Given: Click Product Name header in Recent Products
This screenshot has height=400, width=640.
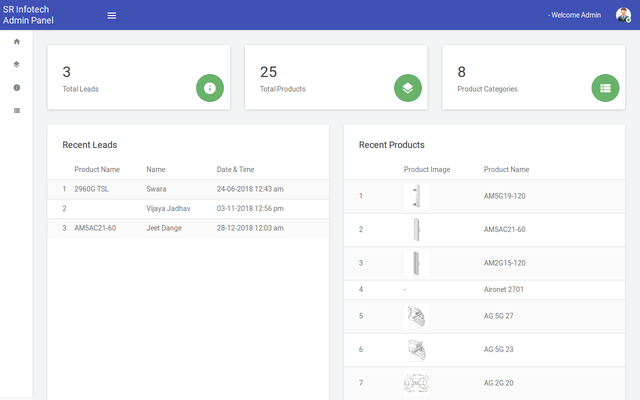Looking at the screenshot, I should pyautogui.click(x=507, y=169).
